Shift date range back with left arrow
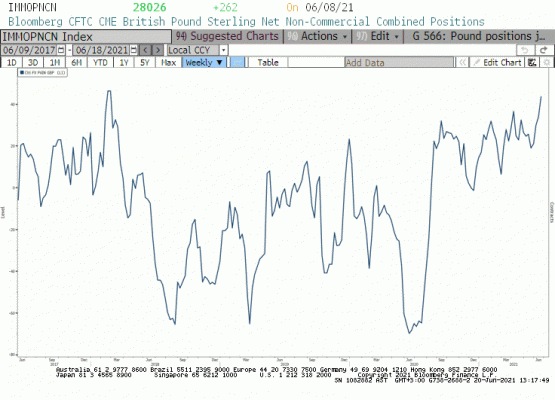Image resolution: width=555 pixels, height=400 pixels. pyautogui.click(x=145, y=50)
